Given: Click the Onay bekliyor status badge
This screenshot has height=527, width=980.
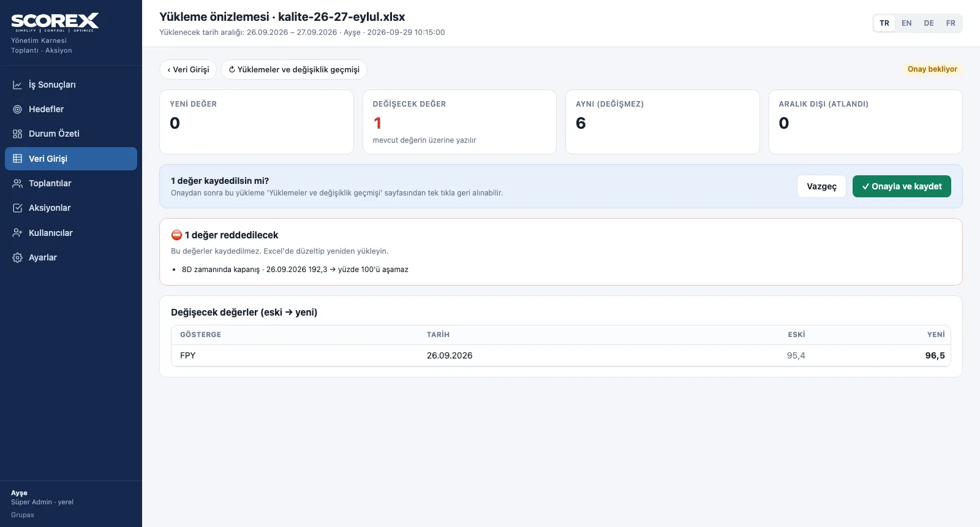Looking at the screenshot, I should 932,69.
